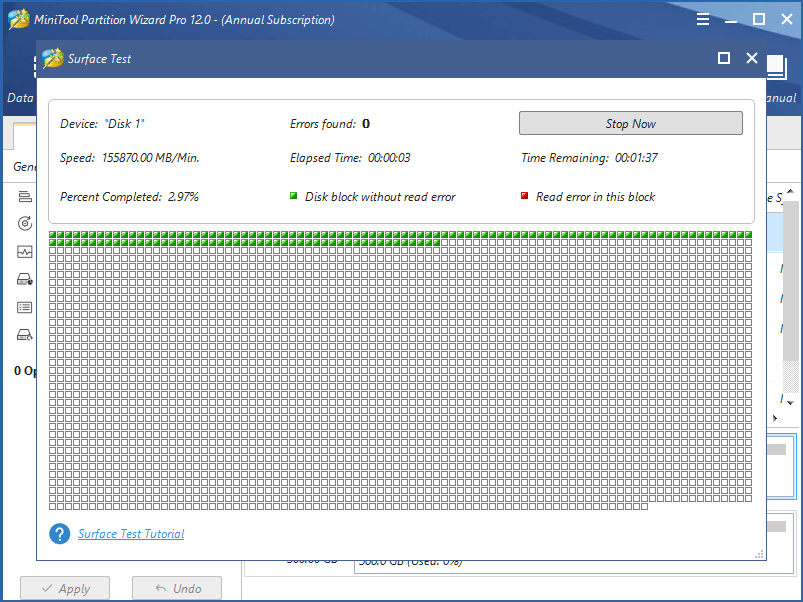Click the Elapsed Time 00:00:03 text

point(350,158)
